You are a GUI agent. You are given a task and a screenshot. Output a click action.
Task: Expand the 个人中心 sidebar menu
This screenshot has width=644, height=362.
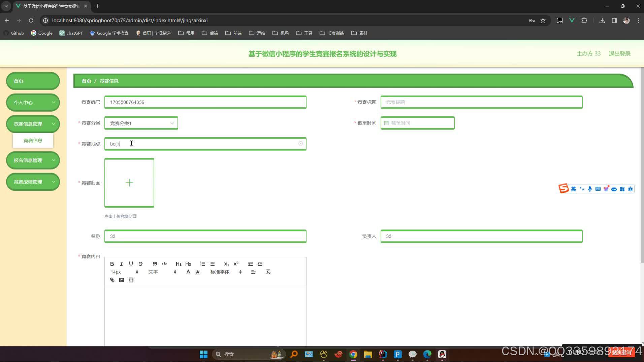pos(33,102)
